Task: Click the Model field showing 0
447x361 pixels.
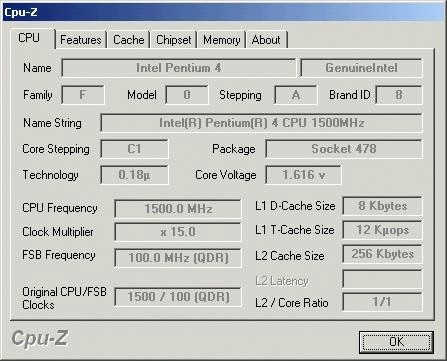Action: click(x=187, y=95)
